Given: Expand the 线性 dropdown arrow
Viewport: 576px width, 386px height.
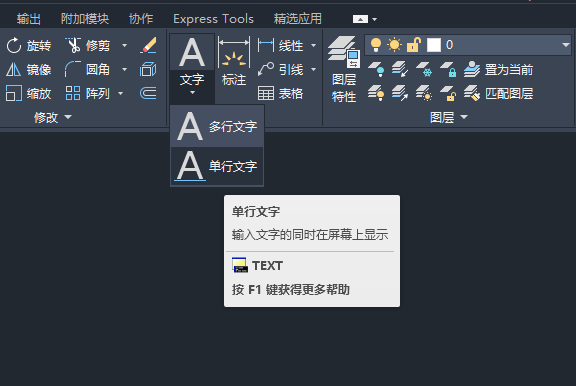Looking at the screenshot, I should tap(313, 46).
